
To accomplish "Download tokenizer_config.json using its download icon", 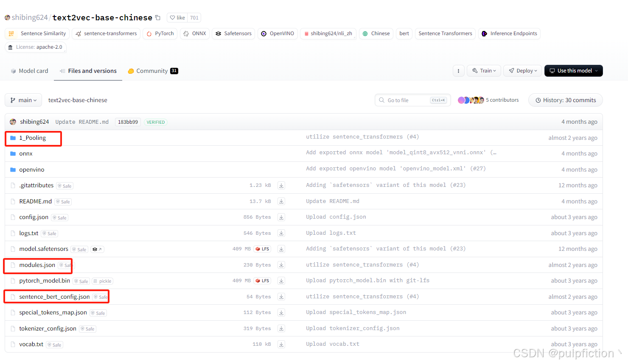I will coord(281,328).
